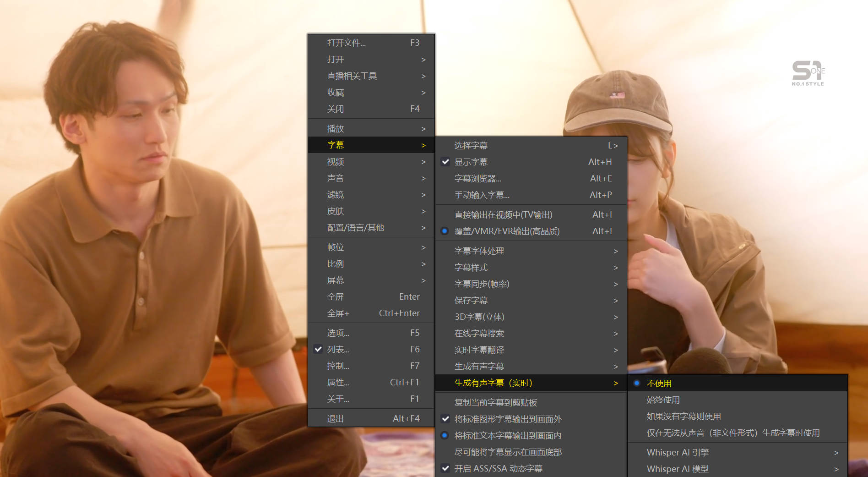Select 将标准文本字幕输出到画面内 radio option
Viewport: 868px width, 477px height.
click(x=531, y=436)
